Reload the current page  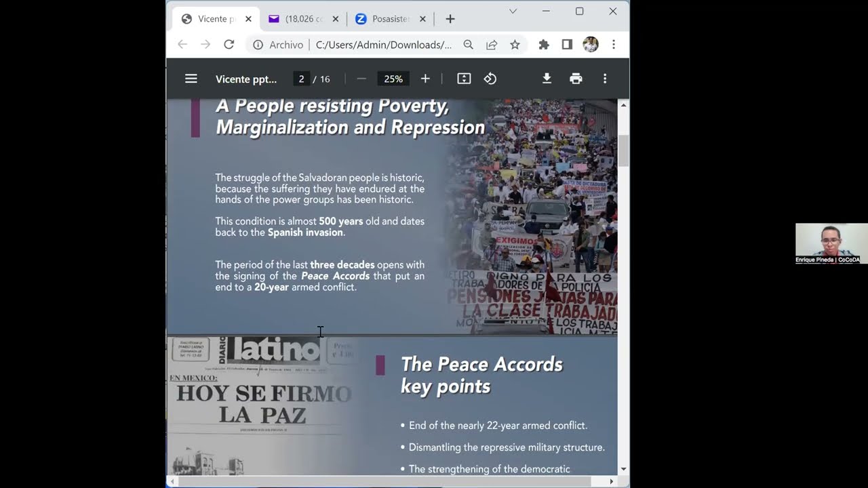pyautogui.click(x=229, y=45)
